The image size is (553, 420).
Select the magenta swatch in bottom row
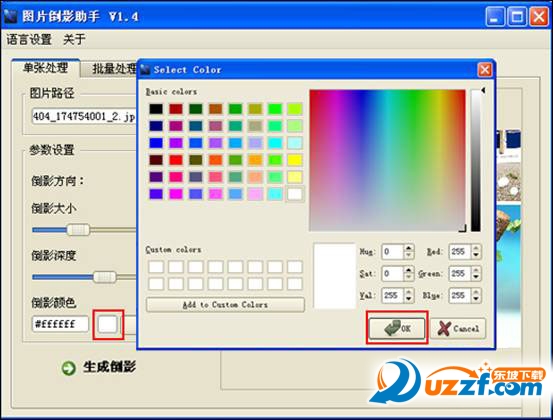[176, 194]
